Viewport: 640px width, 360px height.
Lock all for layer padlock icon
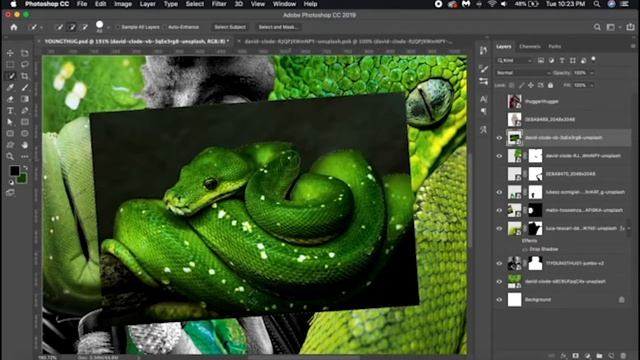point(551,85)
